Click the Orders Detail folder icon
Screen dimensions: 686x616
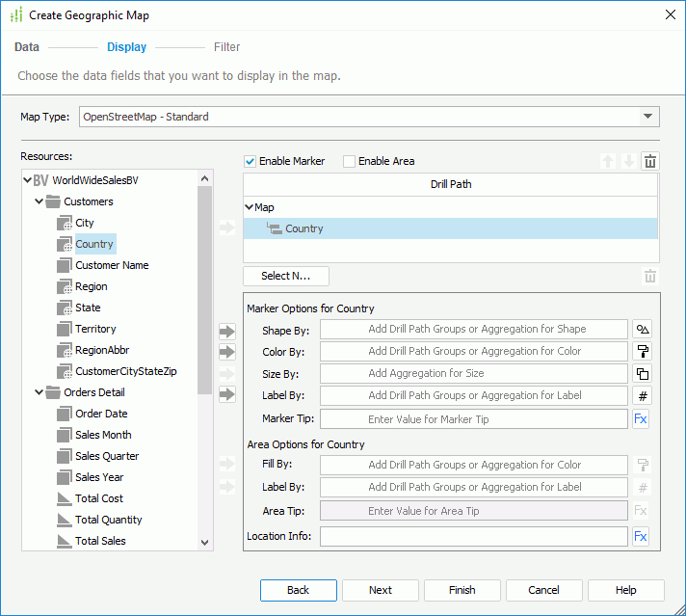[53, 392]
